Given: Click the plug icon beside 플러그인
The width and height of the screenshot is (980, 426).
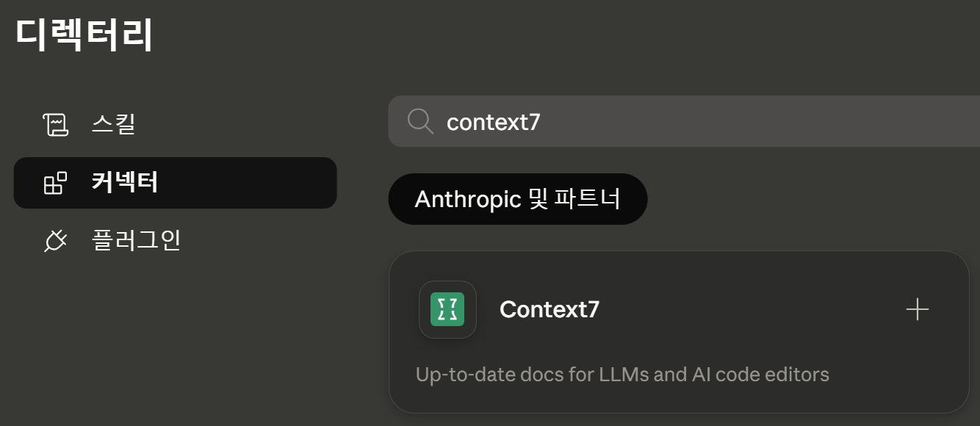Looking at the screenshot, I should pos(55,241).
